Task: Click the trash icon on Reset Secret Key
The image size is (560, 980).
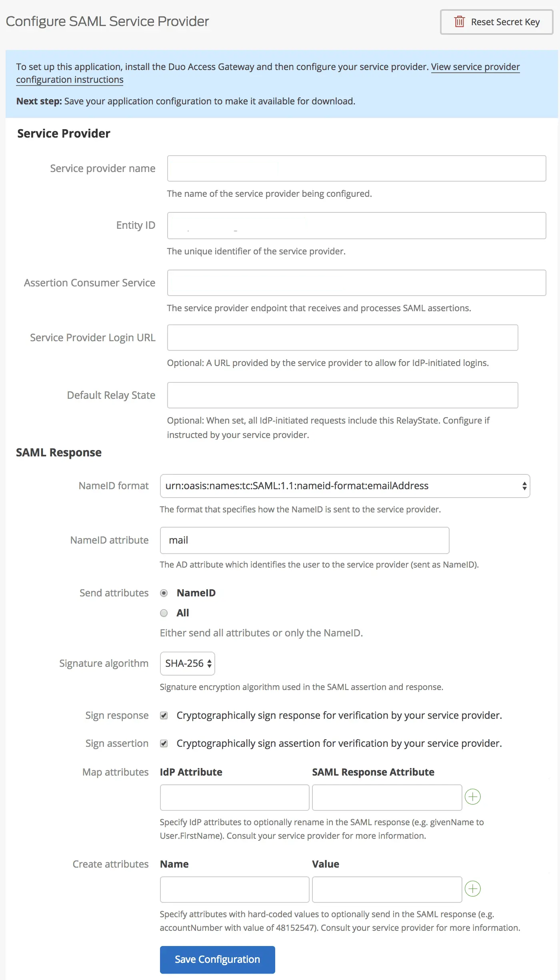Action: tap(459, 22)
